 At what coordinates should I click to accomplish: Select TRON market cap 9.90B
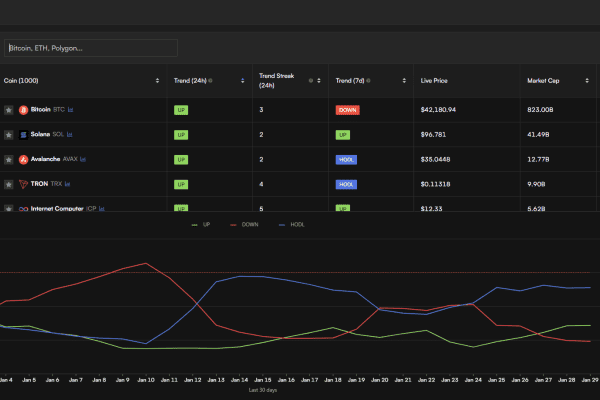[536, 184]
